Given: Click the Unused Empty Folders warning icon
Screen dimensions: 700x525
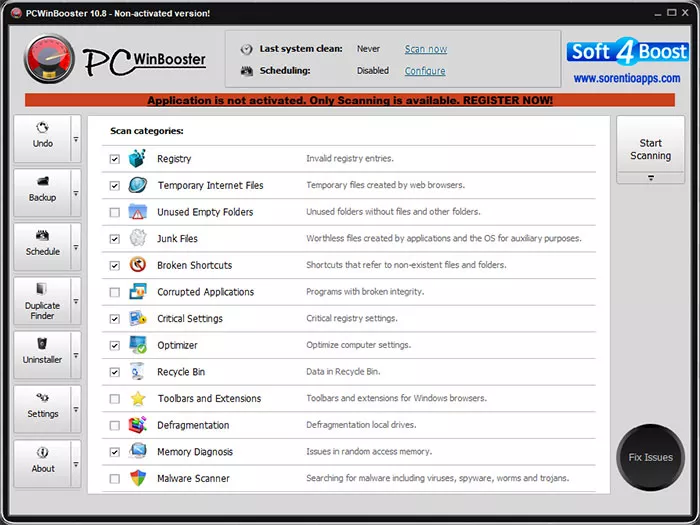Looking at the screenshot, I should click(x=138, y=212).
